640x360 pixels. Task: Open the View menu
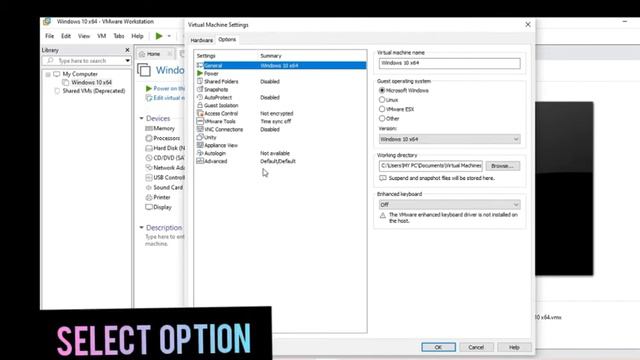(84, 36)
